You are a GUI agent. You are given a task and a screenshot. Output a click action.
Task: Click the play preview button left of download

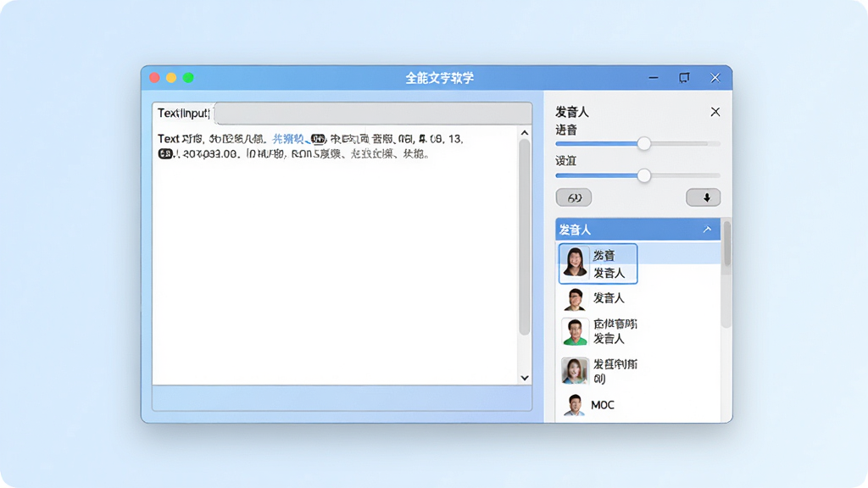(x=574, y=197)
